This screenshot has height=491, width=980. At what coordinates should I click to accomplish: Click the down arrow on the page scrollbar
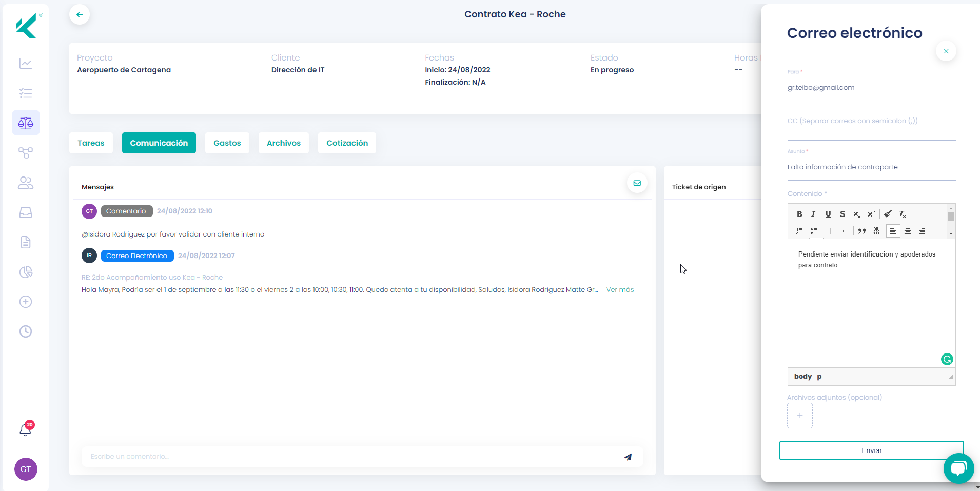[x=976, y=487]
